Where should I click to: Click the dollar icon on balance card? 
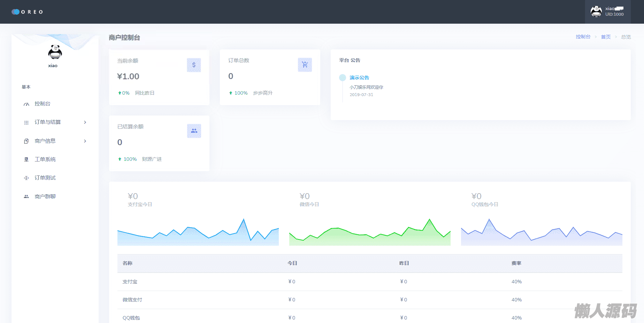(x=194, y=65)
